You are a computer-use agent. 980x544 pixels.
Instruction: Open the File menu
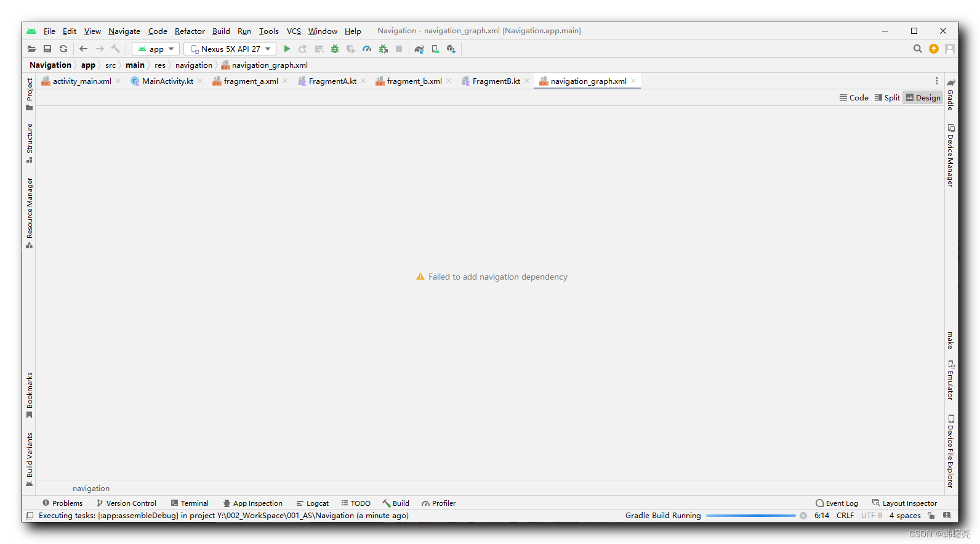click(49, 31)
